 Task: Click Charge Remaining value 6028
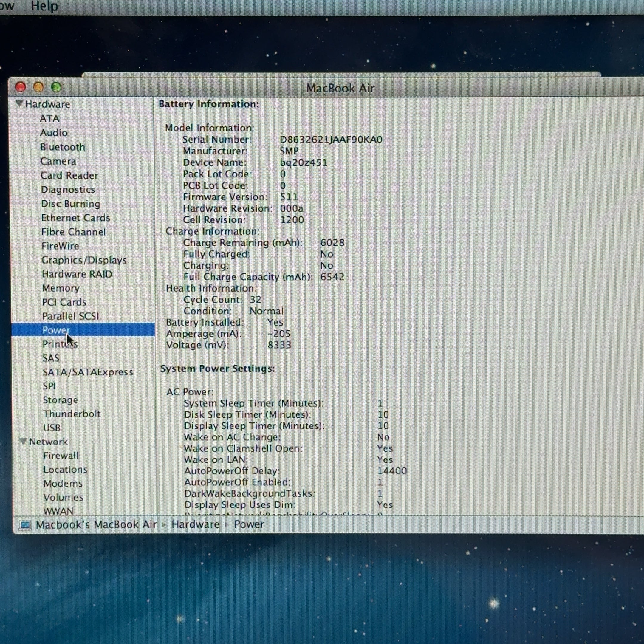[332, 243]
